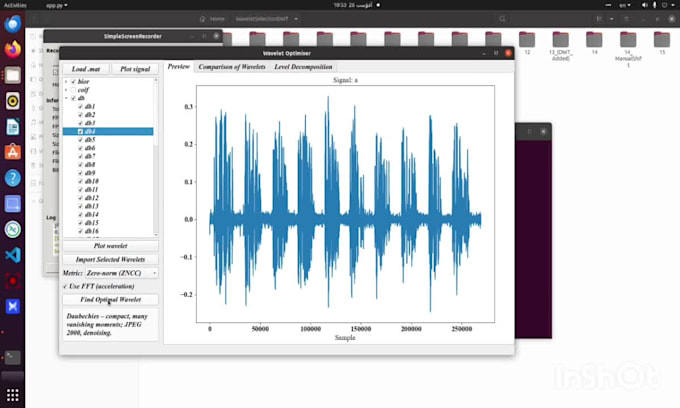Open the Help icon in dock
The image size is (680, 408).
tap(13, 178)
